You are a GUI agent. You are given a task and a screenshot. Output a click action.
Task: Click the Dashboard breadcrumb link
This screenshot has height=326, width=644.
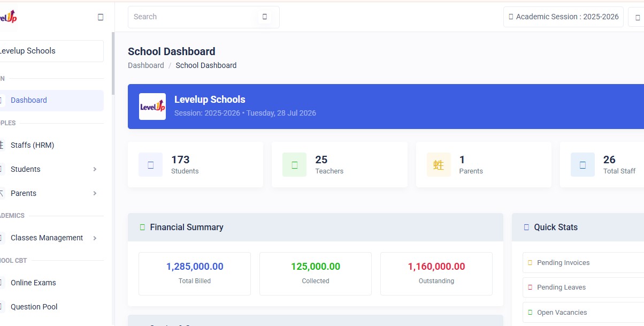[x=146, y=65]
